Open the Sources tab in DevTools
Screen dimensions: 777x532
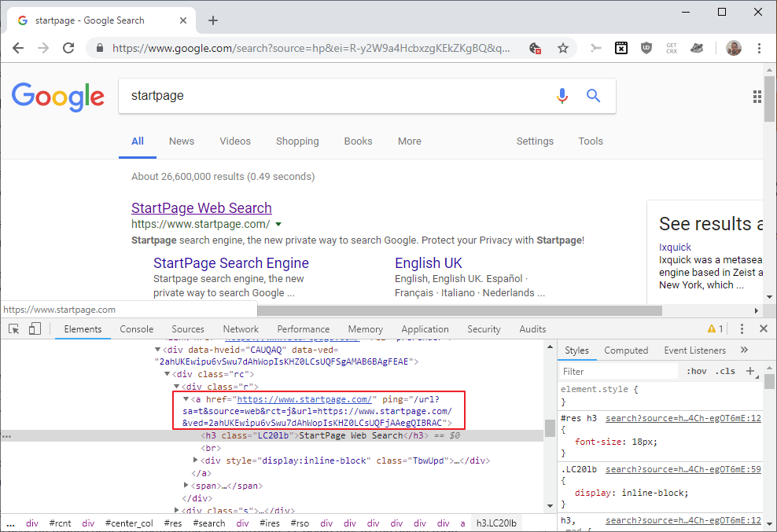point(188,329)
